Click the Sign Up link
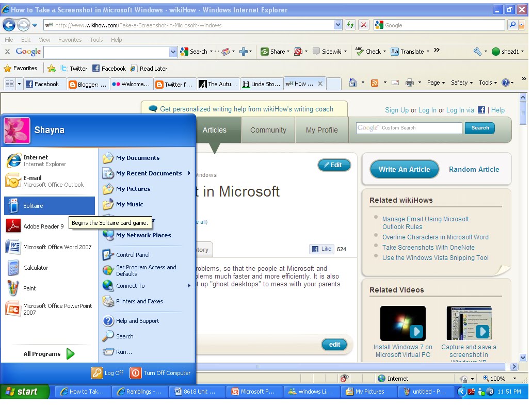This screenshot has width=532, height=407. pyautogui.click(x=397, y=110)
